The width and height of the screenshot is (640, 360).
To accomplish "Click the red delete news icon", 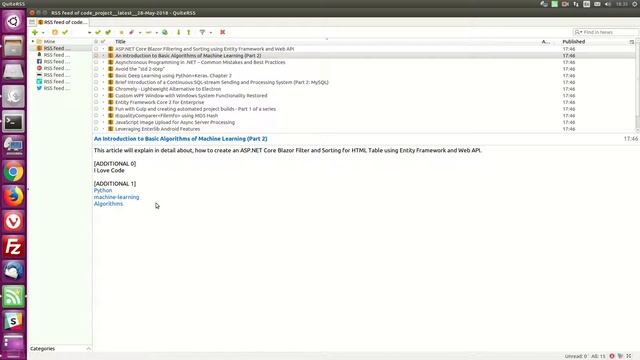I will 222,32.
